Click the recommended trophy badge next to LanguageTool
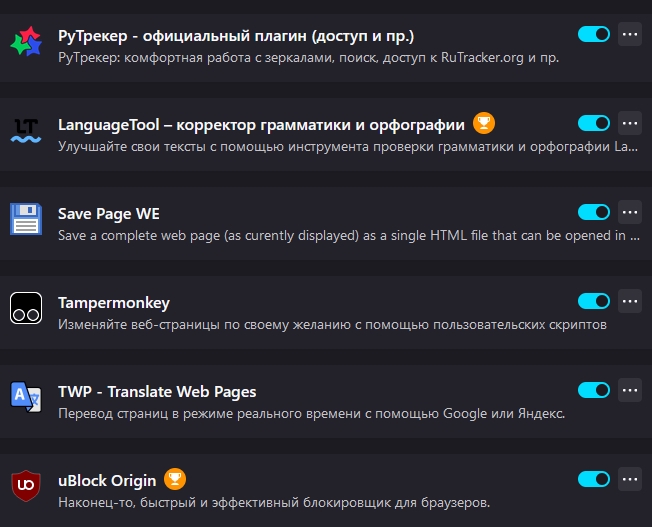The height and width of the screenshot is (527, 652). [484, 124]
